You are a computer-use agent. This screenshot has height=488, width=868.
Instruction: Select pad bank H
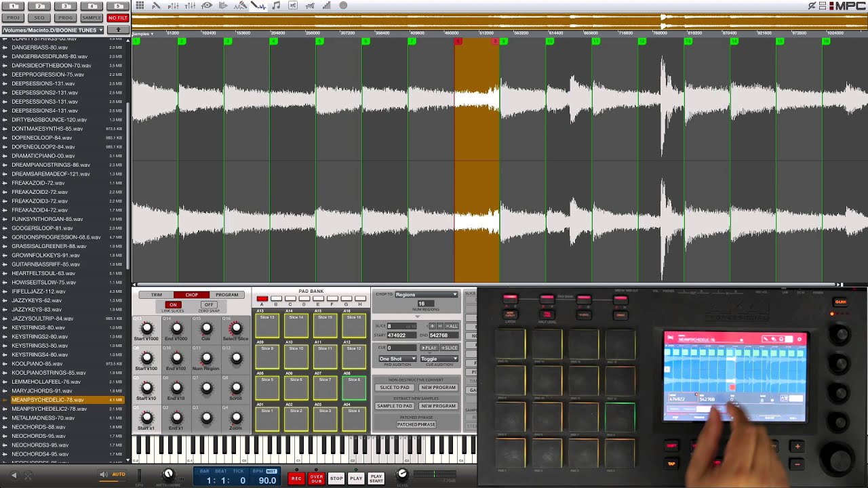click(x=360, y=299)
